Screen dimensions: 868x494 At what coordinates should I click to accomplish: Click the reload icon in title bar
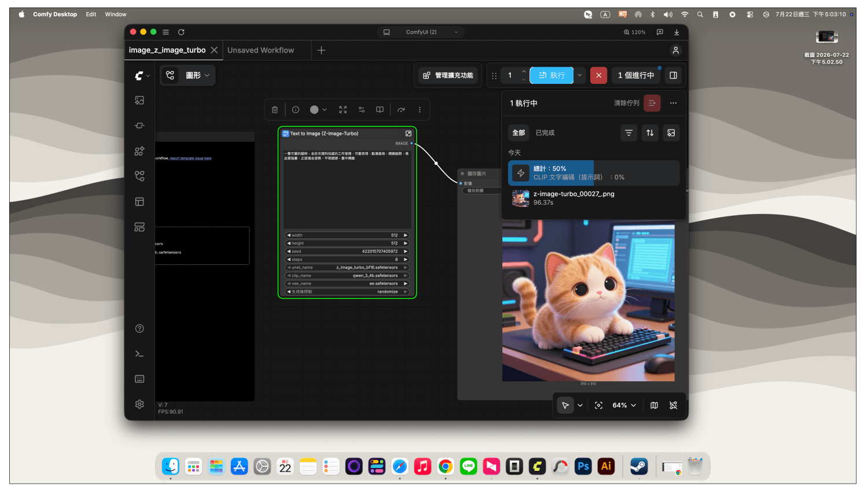click(181, 32)
